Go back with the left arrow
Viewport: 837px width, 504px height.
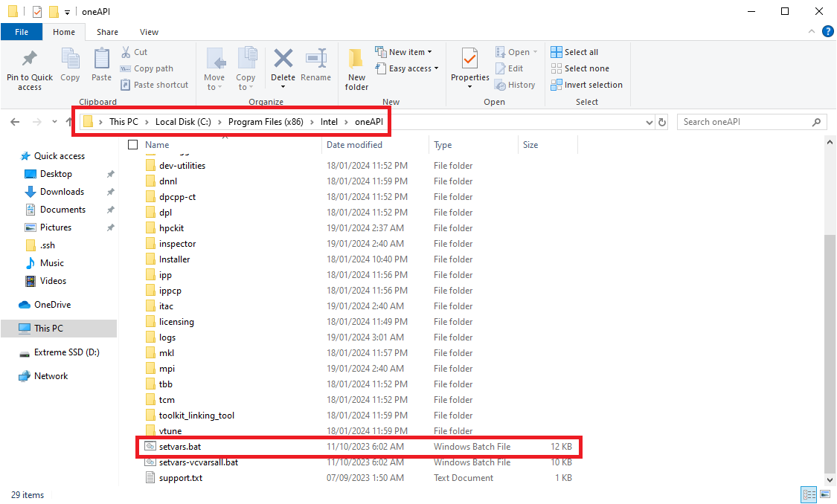pos(15,122)
